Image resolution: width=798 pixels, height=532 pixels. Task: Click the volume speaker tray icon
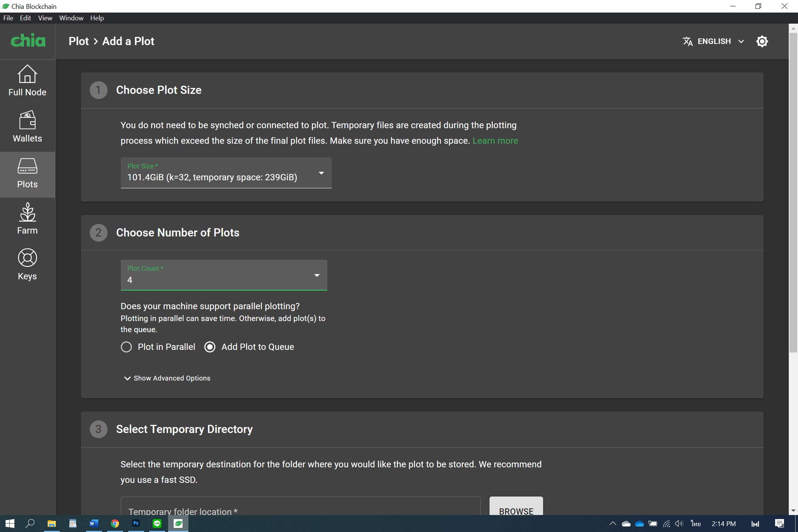[x=679, y=524]
